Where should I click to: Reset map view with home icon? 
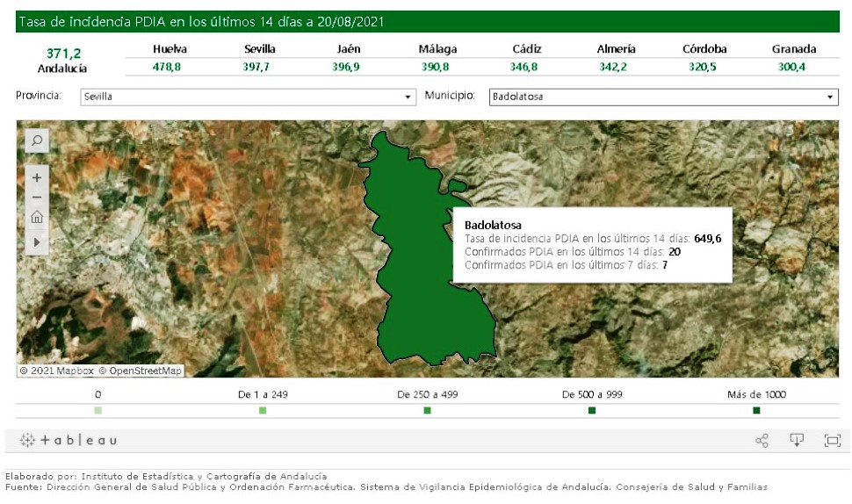pos(37,217)
